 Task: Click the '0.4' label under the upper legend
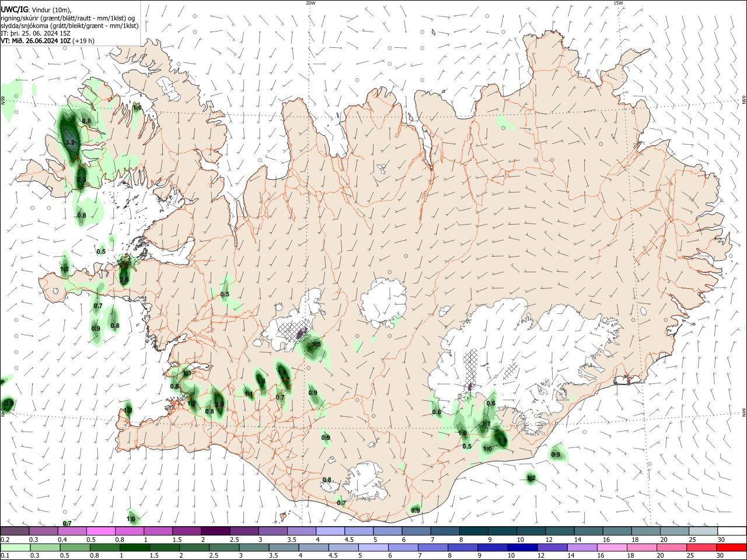coord(62,540)
